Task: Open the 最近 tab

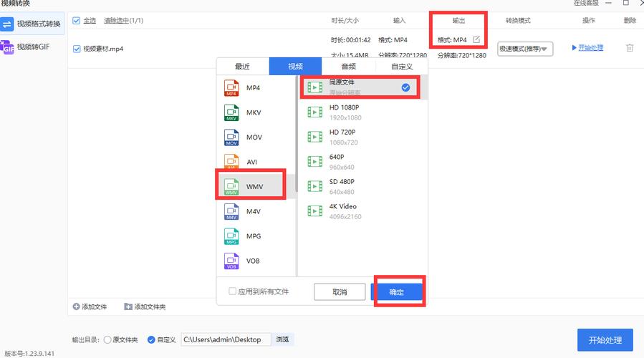Action: point(242,67)
